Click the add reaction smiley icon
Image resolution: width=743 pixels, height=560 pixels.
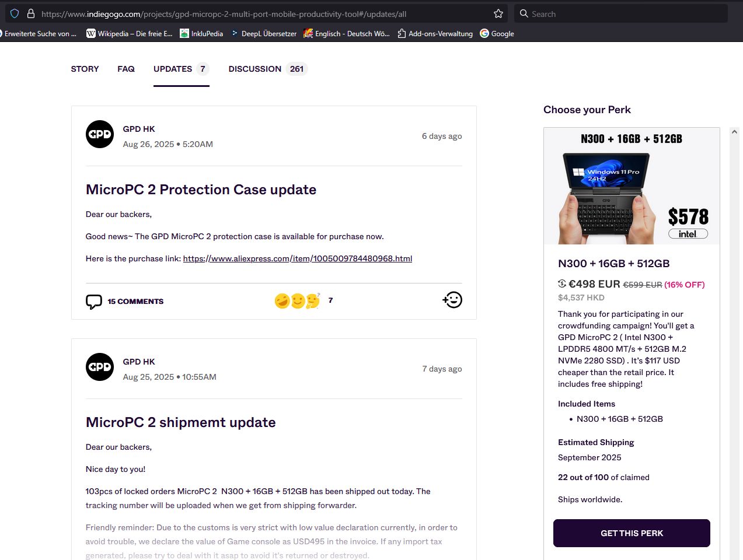[x=452, y=300]
